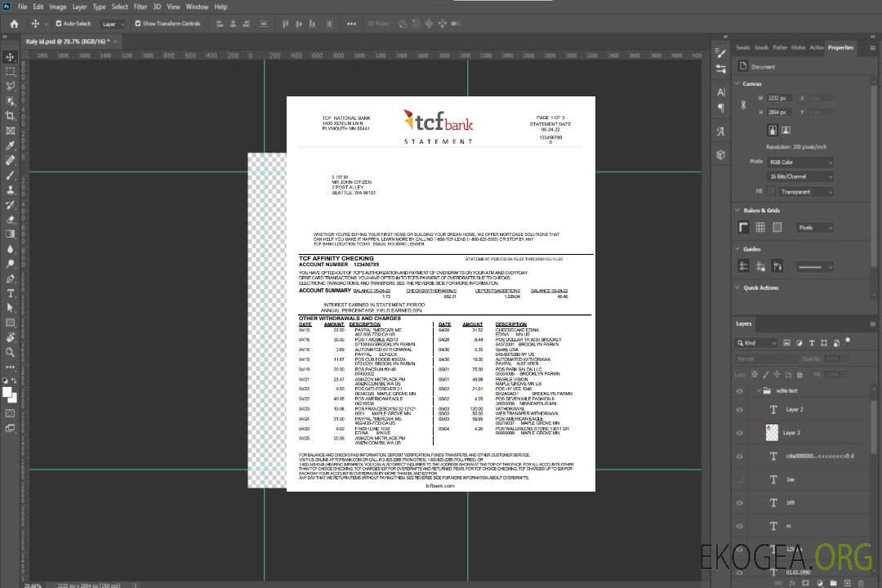Change screen mode icon in toolbox
Screen dimensions: 882x588
pos(10,428)
